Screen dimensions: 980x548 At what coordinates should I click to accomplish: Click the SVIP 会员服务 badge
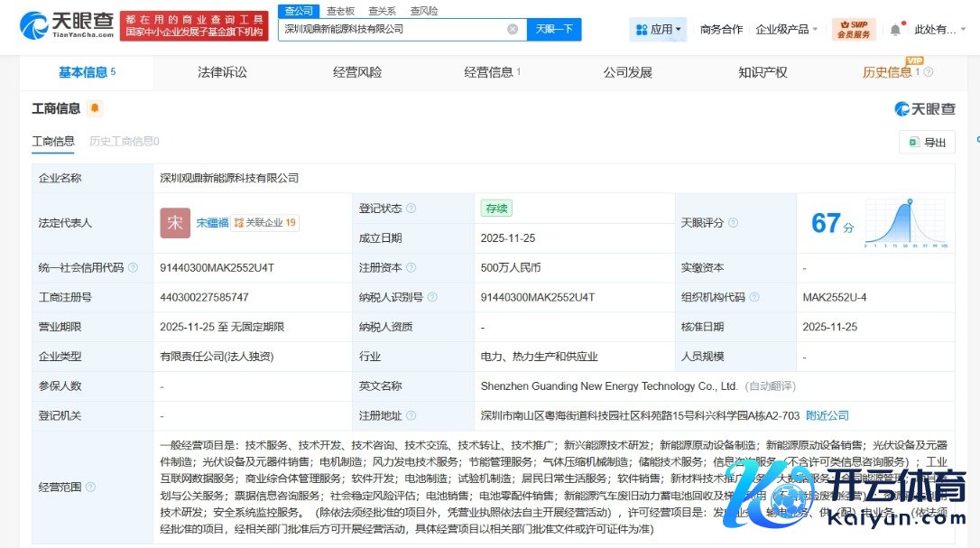(x=854, y=29)
